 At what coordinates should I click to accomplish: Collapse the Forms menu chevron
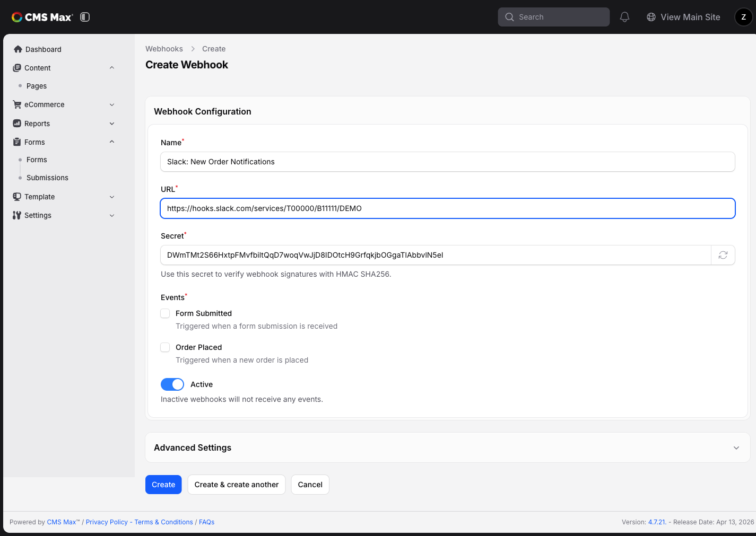112,142
